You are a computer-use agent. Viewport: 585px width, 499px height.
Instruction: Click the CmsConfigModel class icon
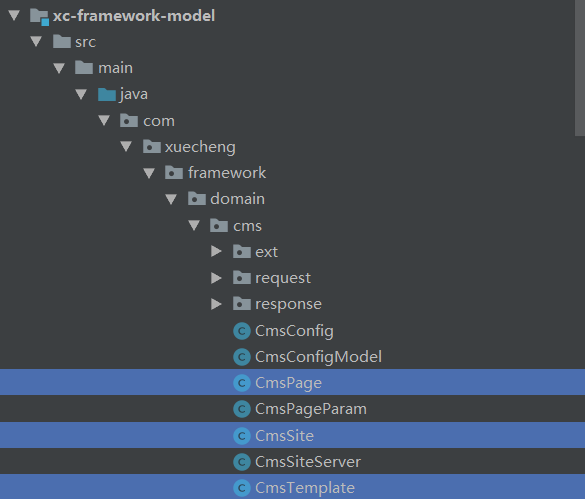click(x=242, y=357)
